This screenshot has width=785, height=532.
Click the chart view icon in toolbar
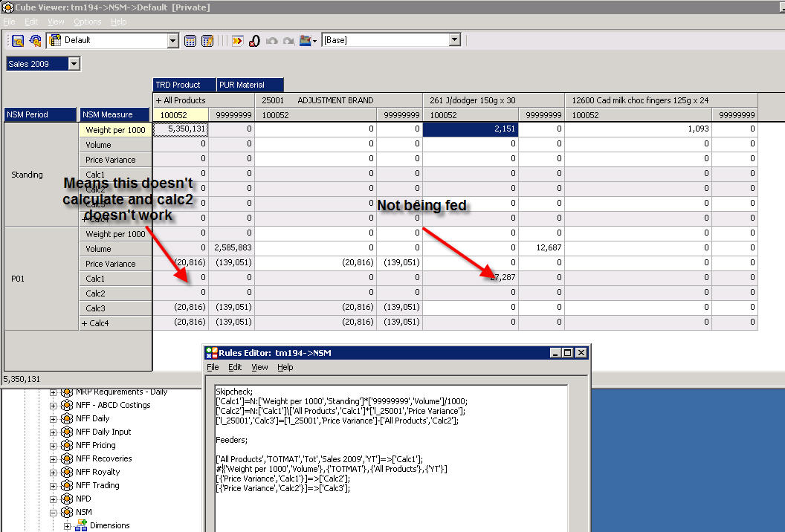pos(306,41)
